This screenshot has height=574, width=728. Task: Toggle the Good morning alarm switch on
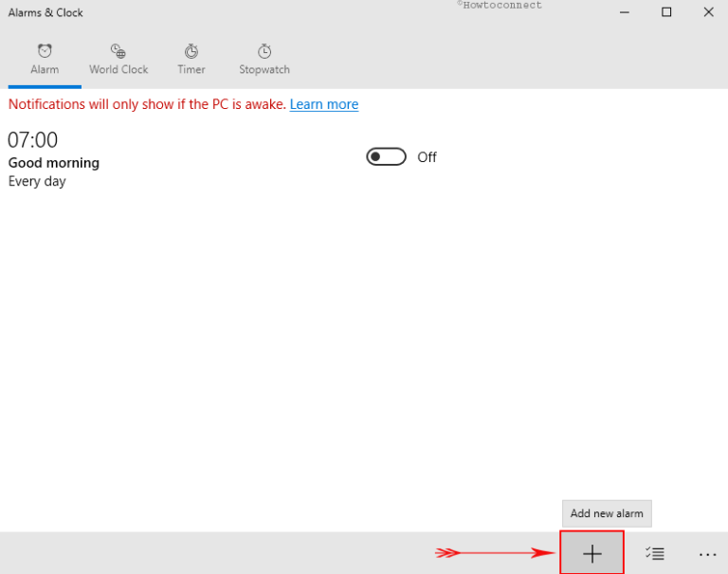pos(386,157)
